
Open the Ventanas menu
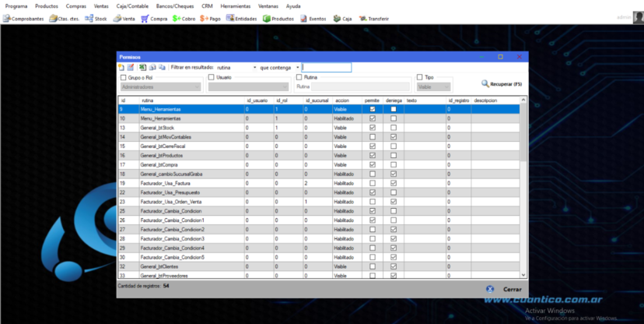pos(268,6)
